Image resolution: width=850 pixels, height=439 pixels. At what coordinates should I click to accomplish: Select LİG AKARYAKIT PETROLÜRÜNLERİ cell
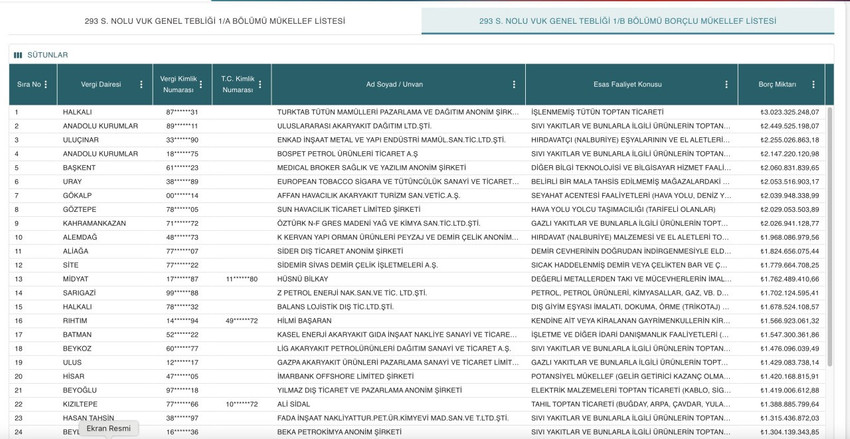[x=394, y=349]
